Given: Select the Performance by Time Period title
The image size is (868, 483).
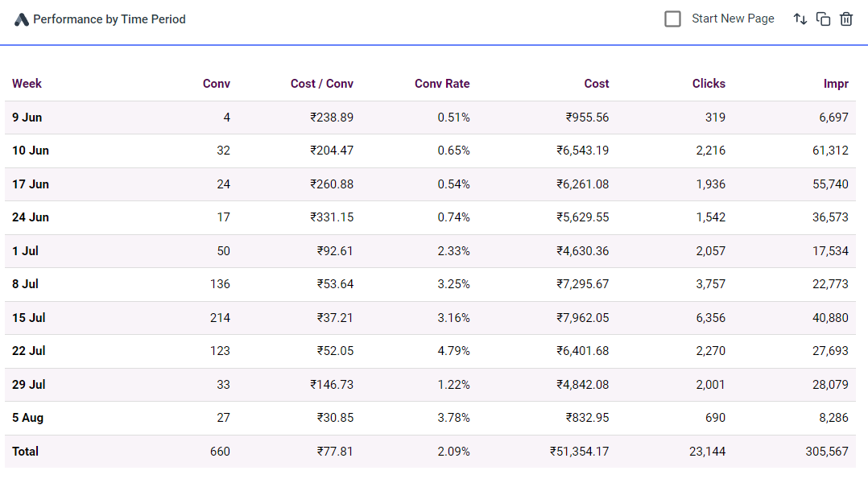Looking at the screenshot, I should point(110,19).
